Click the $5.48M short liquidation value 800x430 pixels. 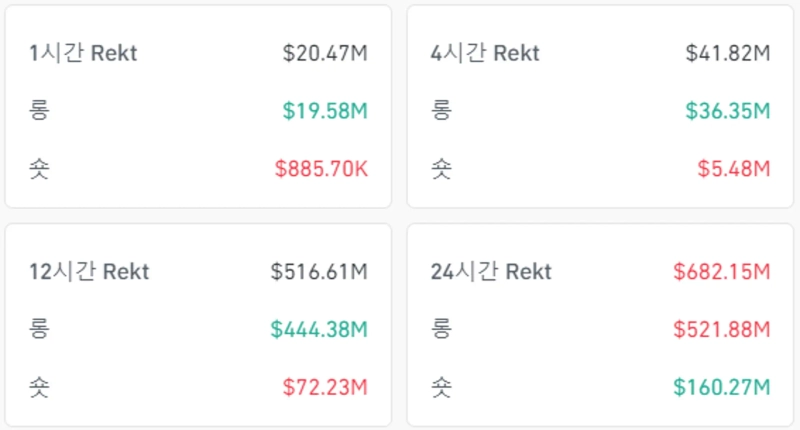pos(734,169)
